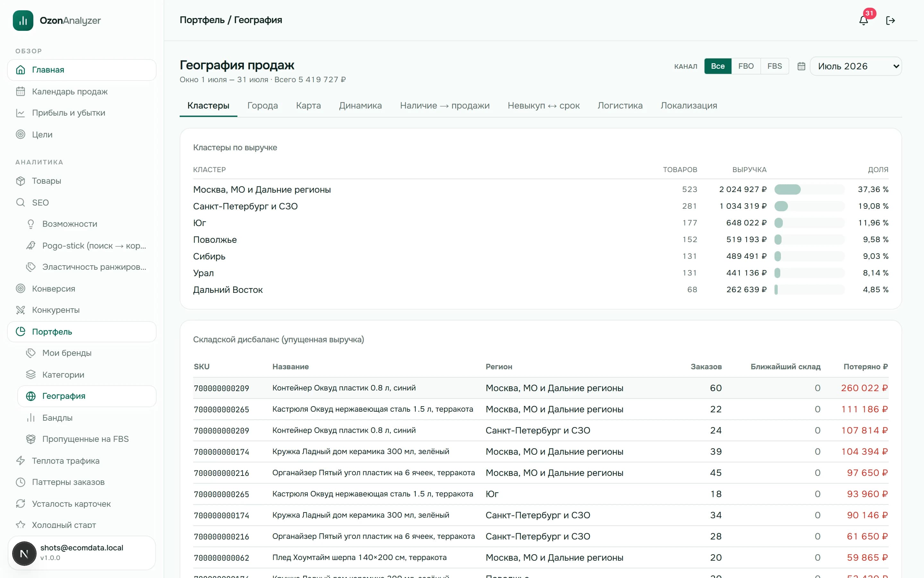Click the Паттерны заказов clock icon

tap(21, 482)
